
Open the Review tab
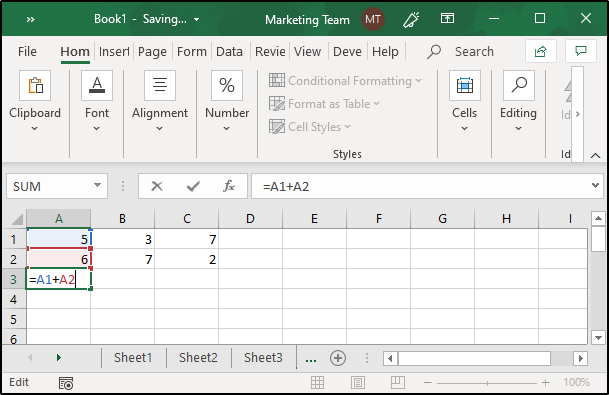(x=270, y=51)
